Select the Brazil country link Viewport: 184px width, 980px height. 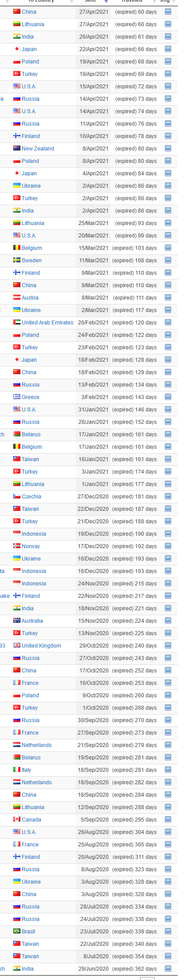tap(28, 932)
